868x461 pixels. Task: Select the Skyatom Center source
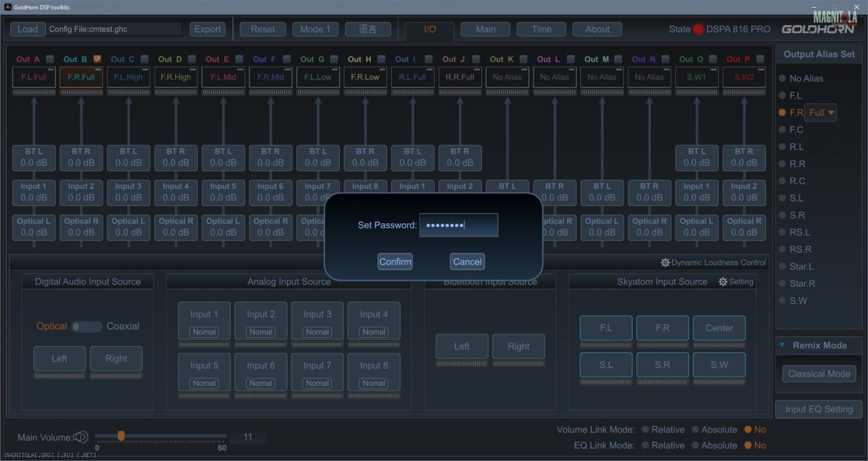tap(719, 328)
